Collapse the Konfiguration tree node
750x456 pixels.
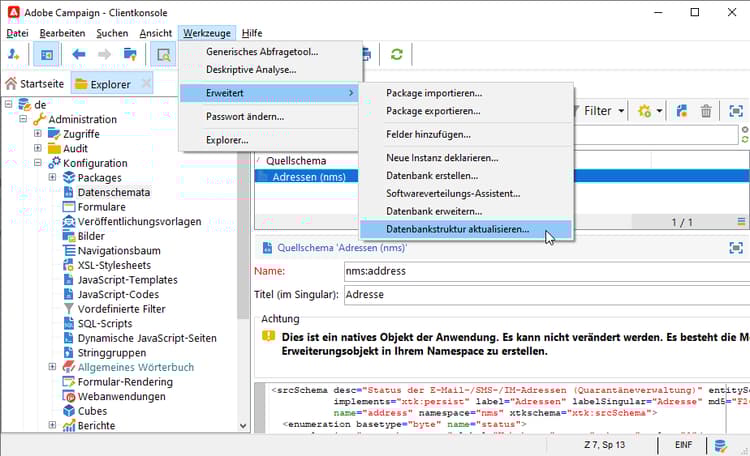point(38,163)
